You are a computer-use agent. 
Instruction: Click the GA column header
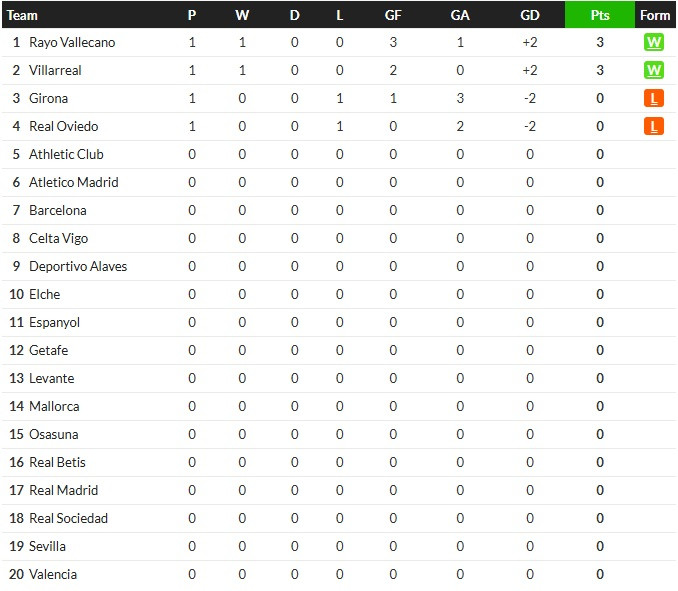[460, 15]
